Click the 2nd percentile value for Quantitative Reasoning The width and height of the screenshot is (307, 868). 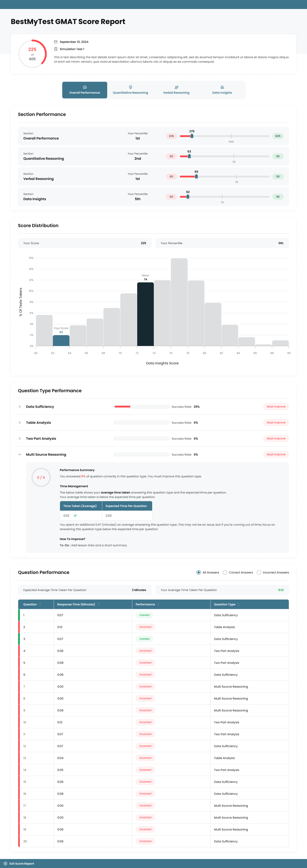(x=138, y=159)
